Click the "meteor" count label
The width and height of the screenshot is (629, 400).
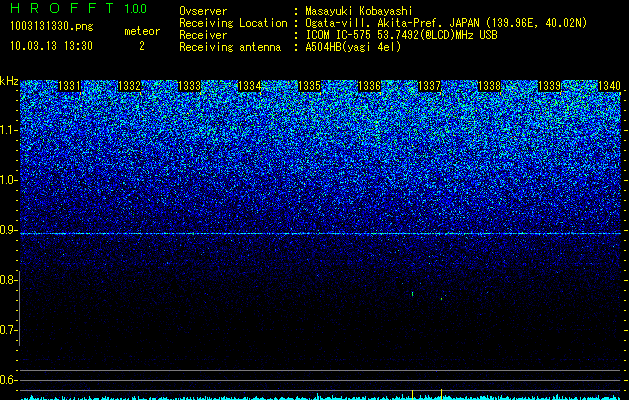click(x=142, y=31)
